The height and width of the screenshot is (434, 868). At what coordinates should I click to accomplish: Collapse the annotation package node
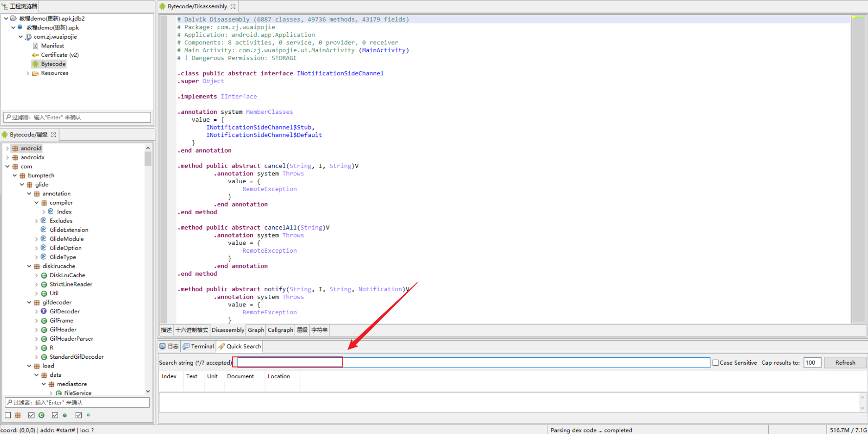(29, 194)
